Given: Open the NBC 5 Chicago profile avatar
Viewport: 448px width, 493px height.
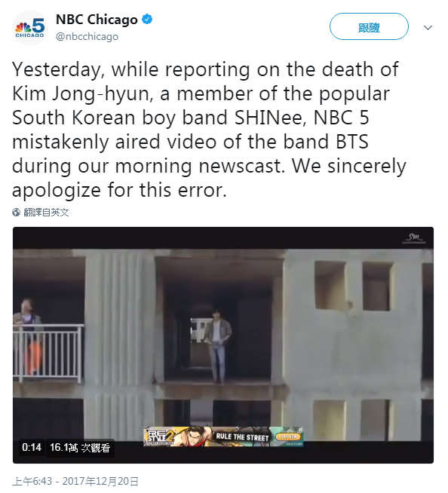Looking at the screenshot, I should click(30, 28).
